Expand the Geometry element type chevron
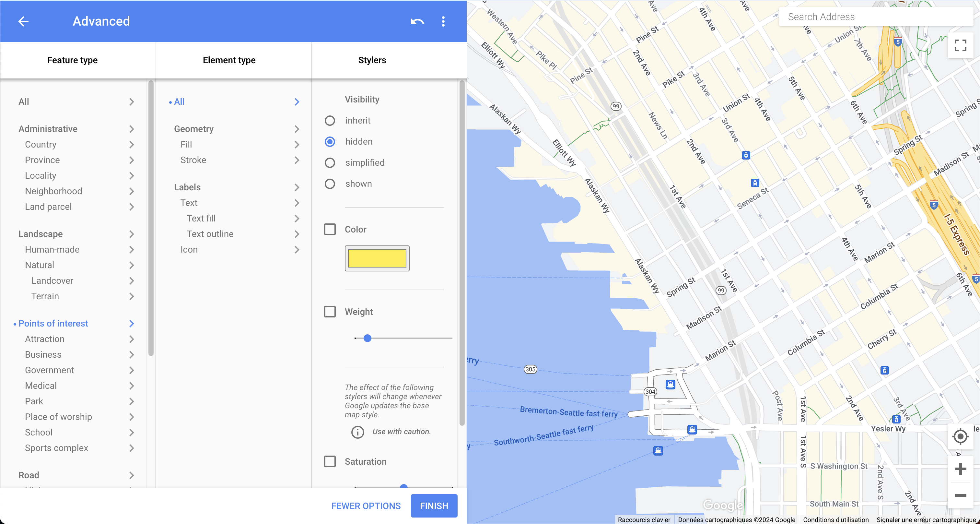The image size is (980, 524). pos(297,129)
